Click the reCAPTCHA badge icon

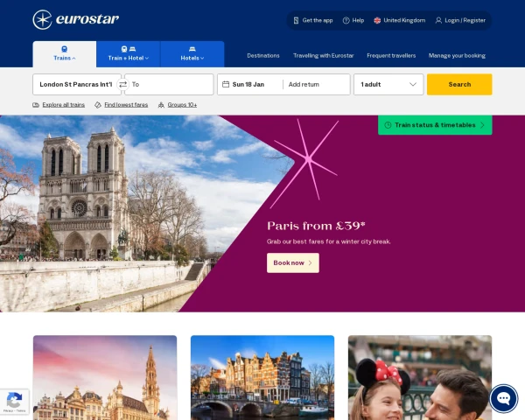14,402
